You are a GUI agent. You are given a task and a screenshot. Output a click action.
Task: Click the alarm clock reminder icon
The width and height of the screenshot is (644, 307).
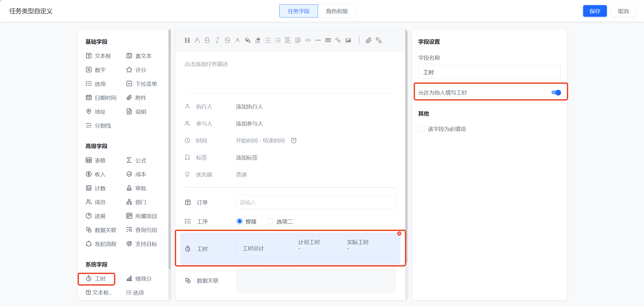pyautogui.click(x=294, y=140)
